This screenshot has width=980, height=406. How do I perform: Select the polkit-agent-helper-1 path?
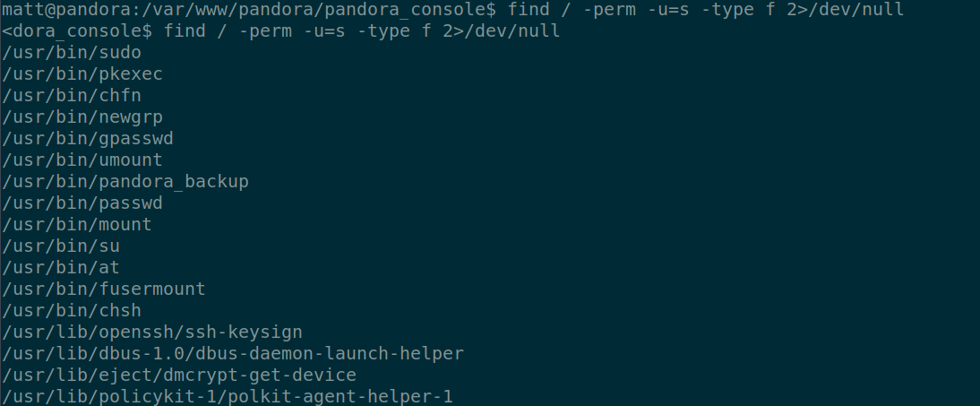click(228, 397)
